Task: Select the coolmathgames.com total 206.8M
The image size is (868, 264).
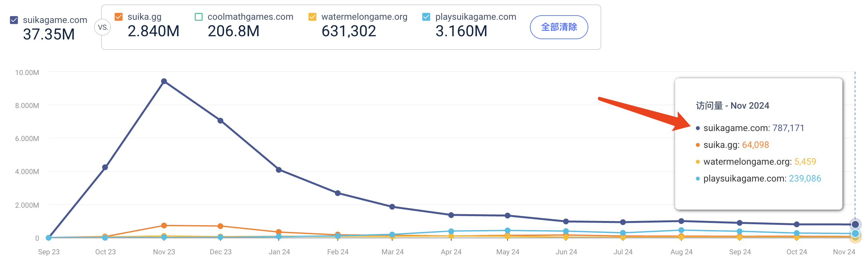Action: (233, 31)
